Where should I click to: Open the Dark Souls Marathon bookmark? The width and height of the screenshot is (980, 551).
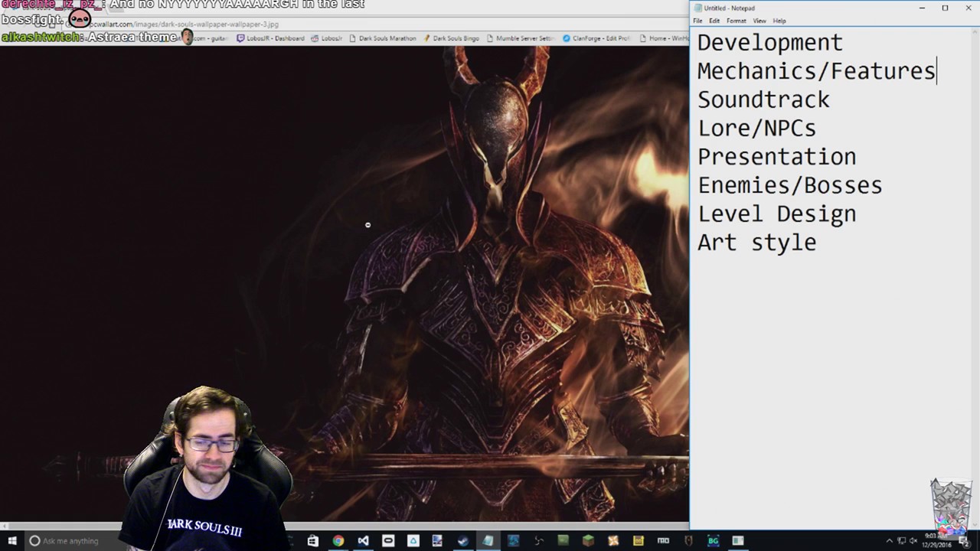382,38
